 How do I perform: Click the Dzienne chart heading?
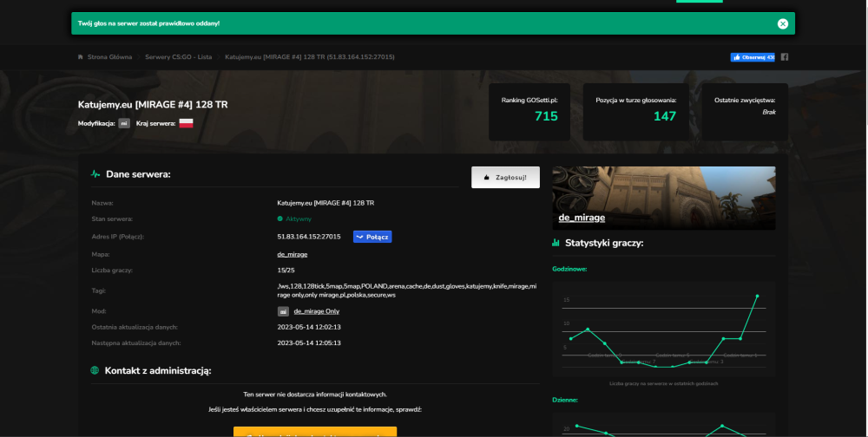pos(565,400)
